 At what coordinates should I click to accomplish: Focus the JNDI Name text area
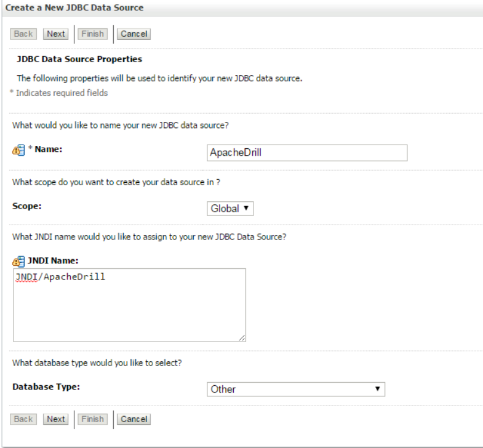point(129,305)
